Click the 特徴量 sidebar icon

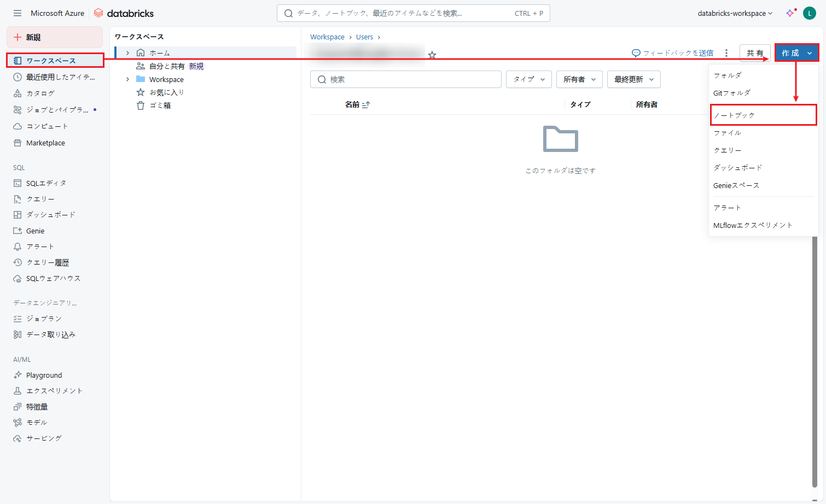pos(18,407)
